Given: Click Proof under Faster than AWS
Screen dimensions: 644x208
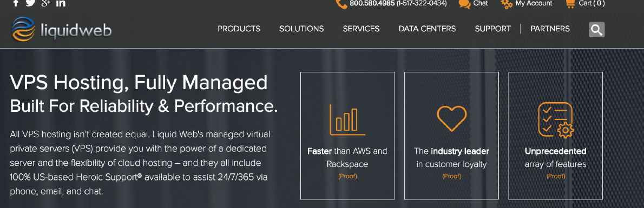Looking at the screenshot, I should click(347, 177).
